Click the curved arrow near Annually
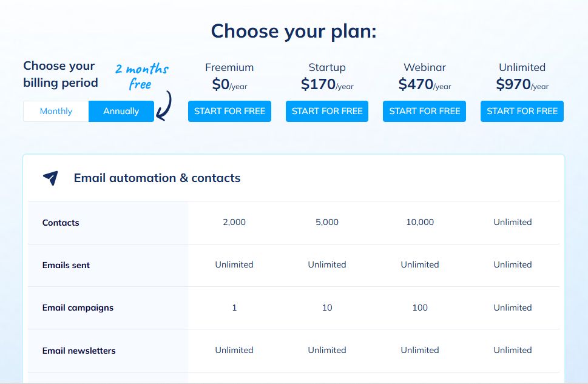Screen dimensions: 588x384 click(164, 106)
